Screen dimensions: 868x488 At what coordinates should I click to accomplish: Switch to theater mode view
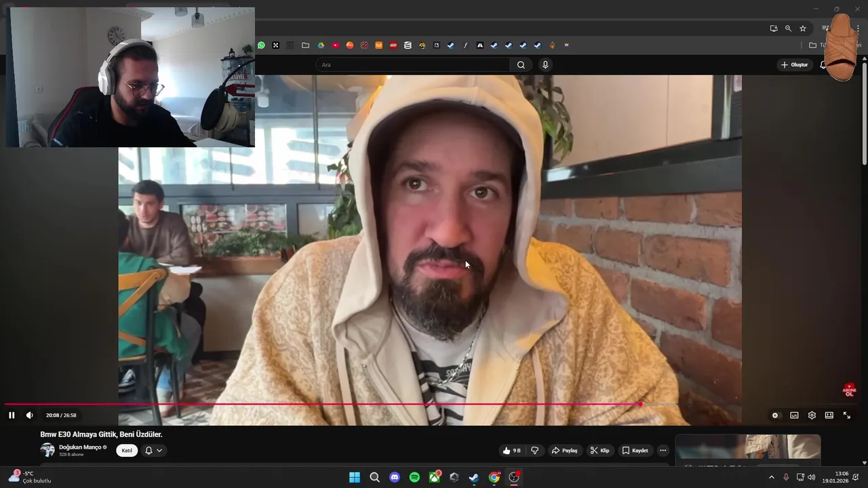coord(829,415)
